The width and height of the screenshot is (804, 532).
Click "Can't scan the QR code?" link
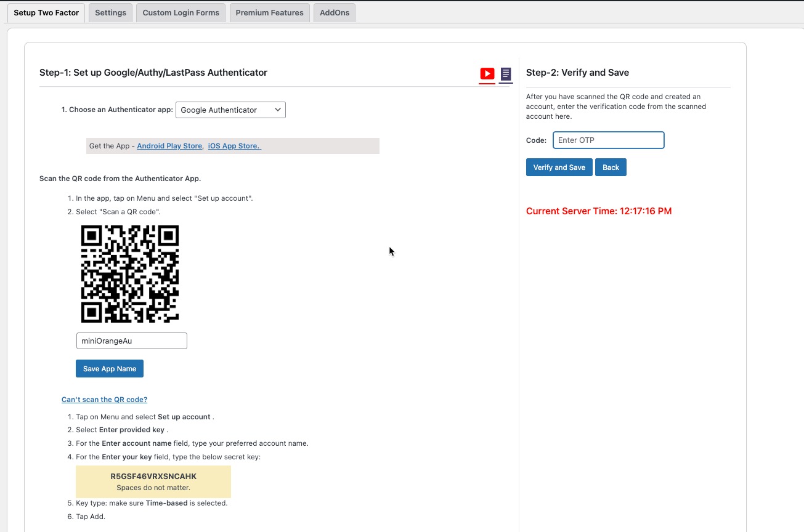(104, 400)
